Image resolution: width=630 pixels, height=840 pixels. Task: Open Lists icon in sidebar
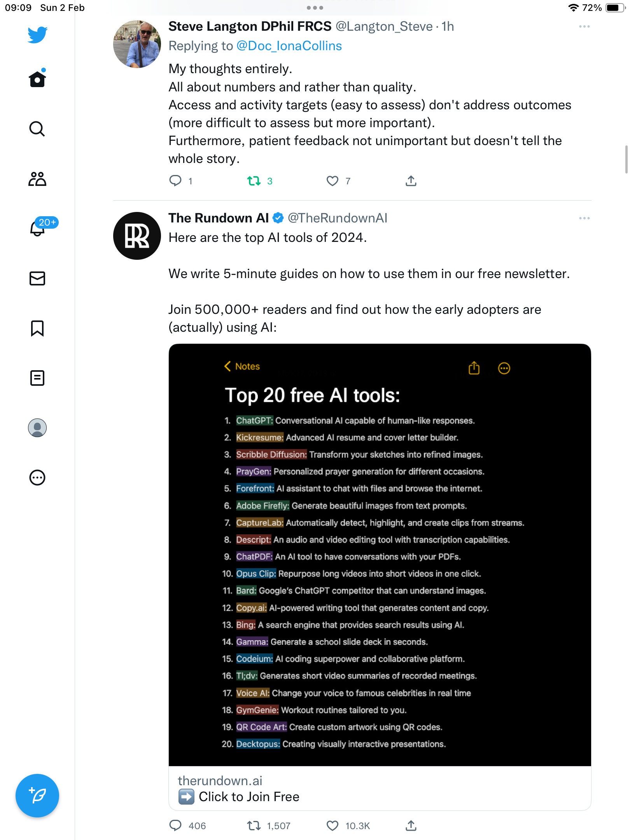tap(37, 378)
